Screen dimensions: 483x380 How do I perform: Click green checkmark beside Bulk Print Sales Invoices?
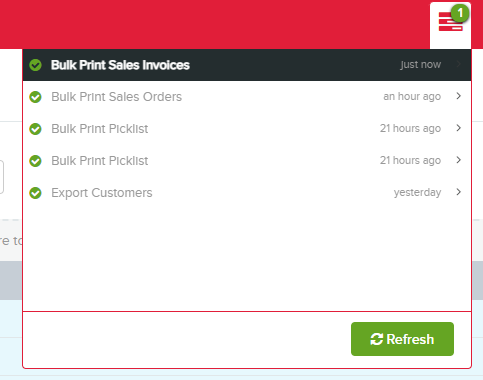pyautogui.click(x=35, y=65)
